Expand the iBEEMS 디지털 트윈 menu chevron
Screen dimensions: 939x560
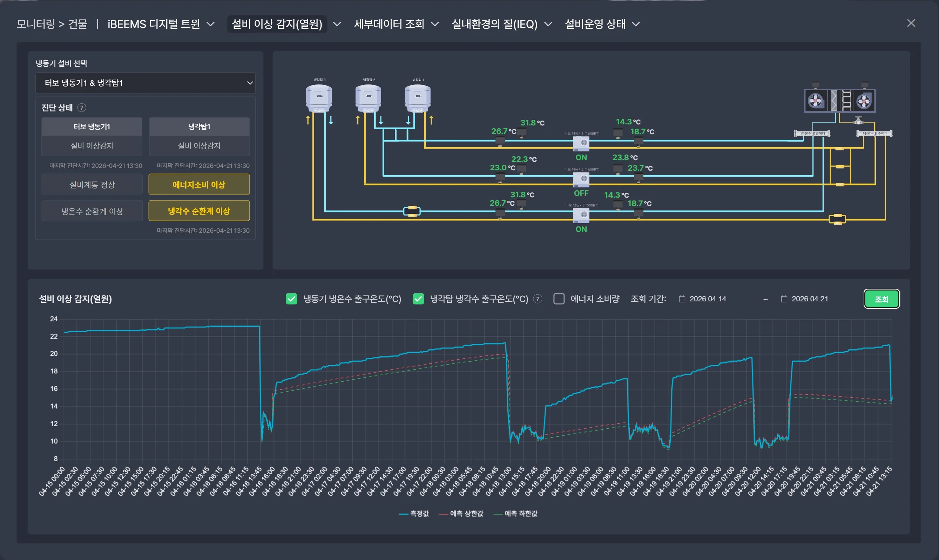[x=211, y=24]
